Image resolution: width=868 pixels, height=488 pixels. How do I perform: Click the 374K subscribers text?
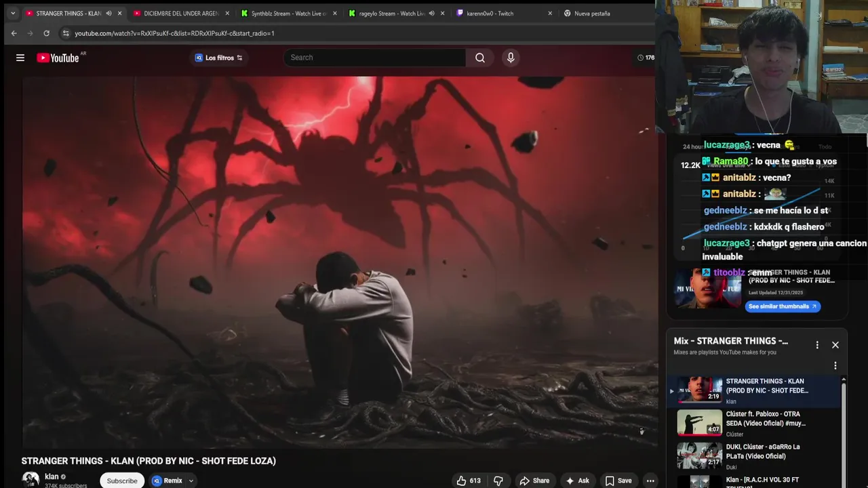[x=66, y=486]
